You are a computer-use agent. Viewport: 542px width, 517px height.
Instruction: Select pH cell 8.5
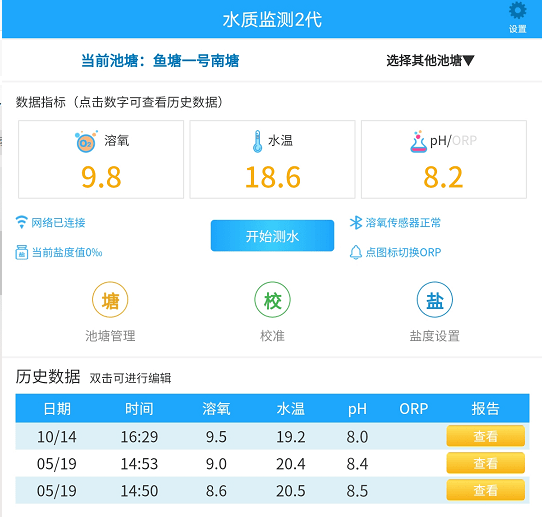357,491
